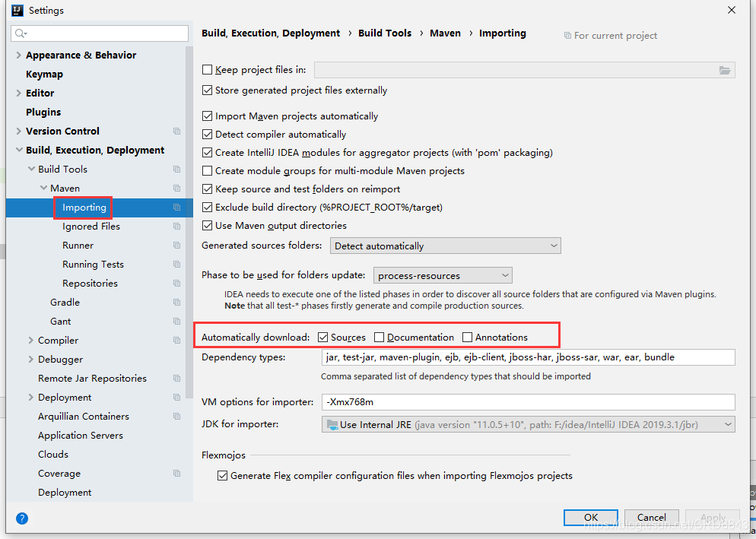The height and width of the screenshot is (539, 756).
Task: Click the help question mark icon
Action: [22, 518]
